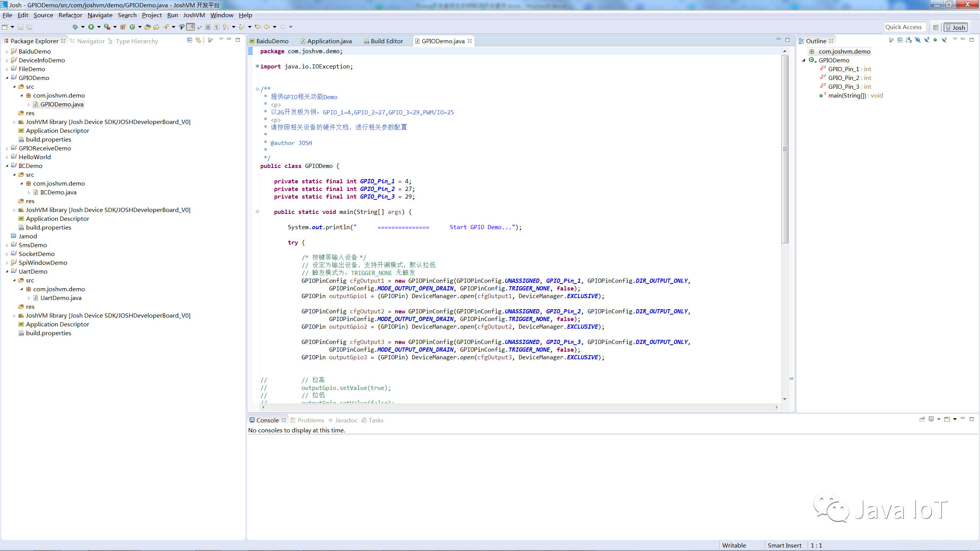Toggle Hide Local Types in Outline
The width and height of the screenshot is (980, 551).
(944, 40)
